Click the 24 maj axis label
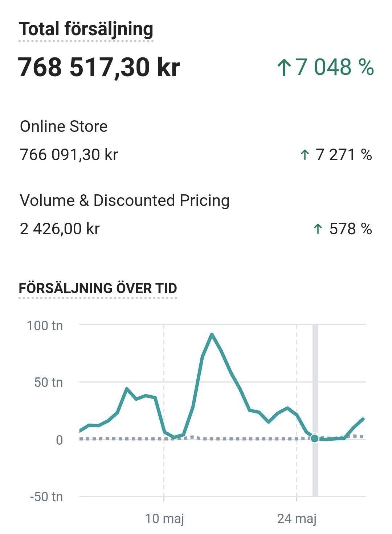This screenshot has height=534, width=392. (x=297, y=518)
